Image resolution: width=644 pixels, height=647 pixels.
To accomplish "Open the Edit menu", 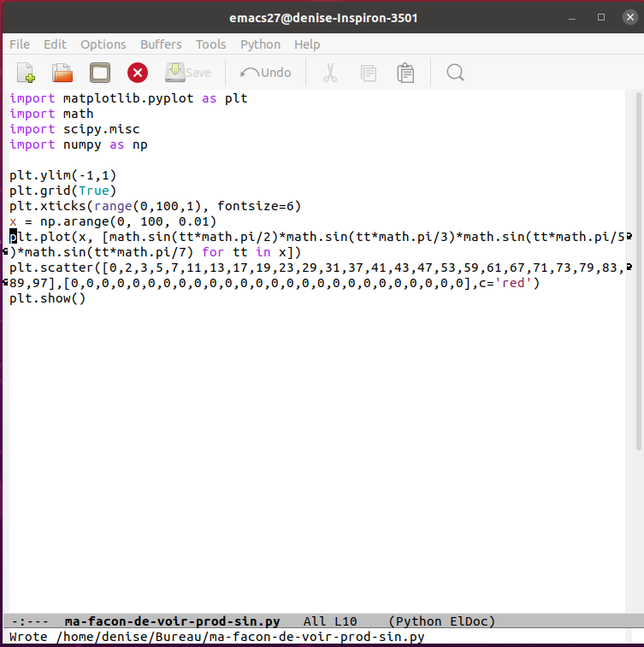I will click(x=55, y=44).
